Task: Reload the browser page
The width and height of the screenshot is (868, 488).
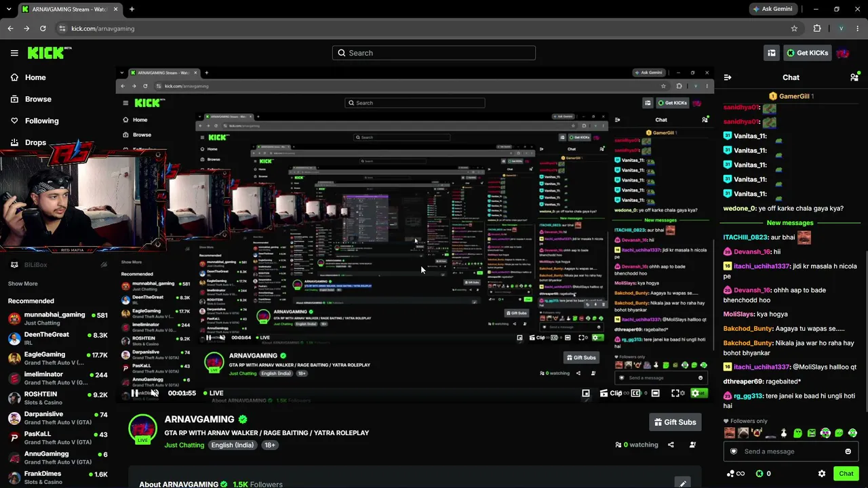Action: point(43,28)
